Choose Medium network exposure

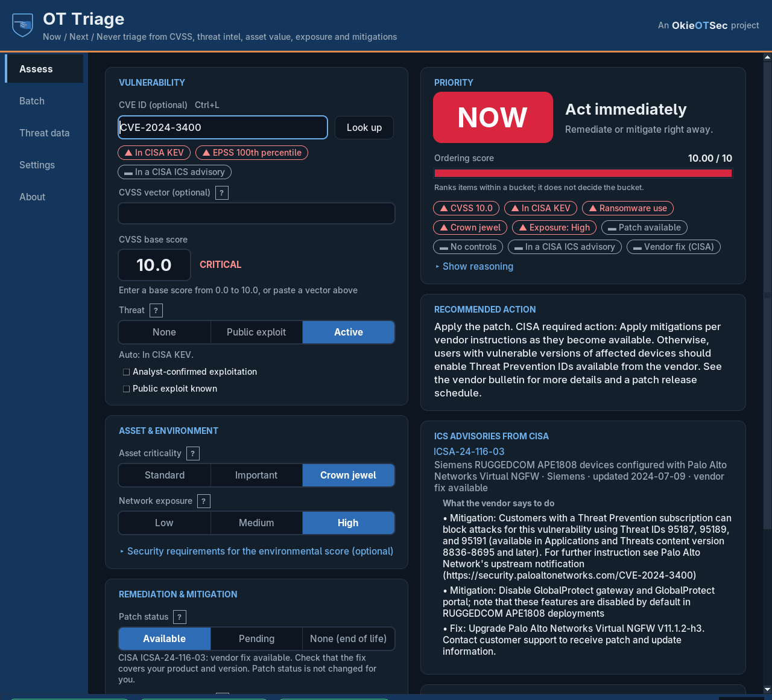(256, 523)
